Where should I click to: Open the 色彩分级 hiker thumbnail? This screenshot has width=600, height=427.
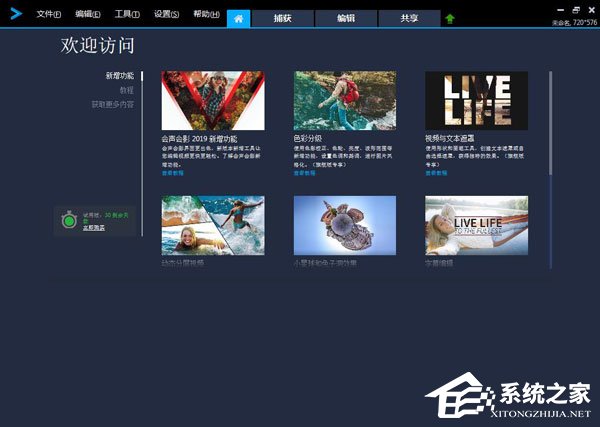point(345,101)
